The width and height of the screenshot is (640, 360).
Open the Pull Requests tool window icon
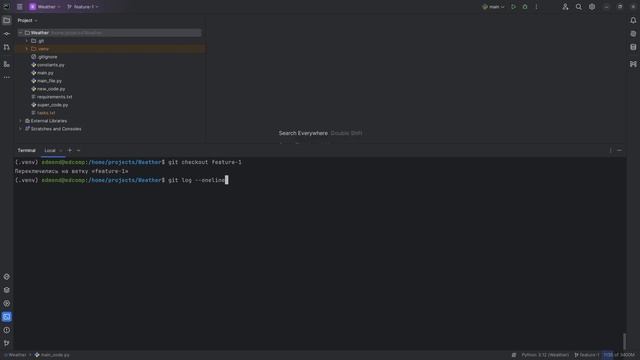tap(7, 47)
